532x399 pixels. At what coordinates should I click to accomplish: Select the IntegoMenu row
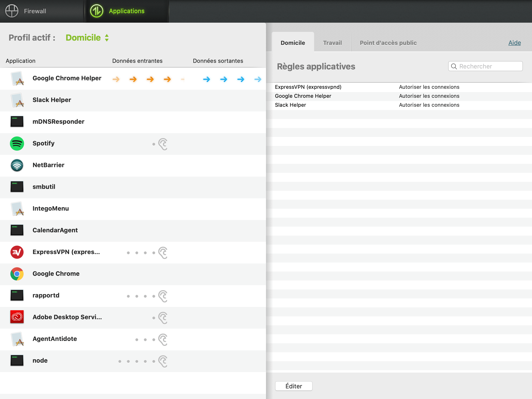point(133,209)
